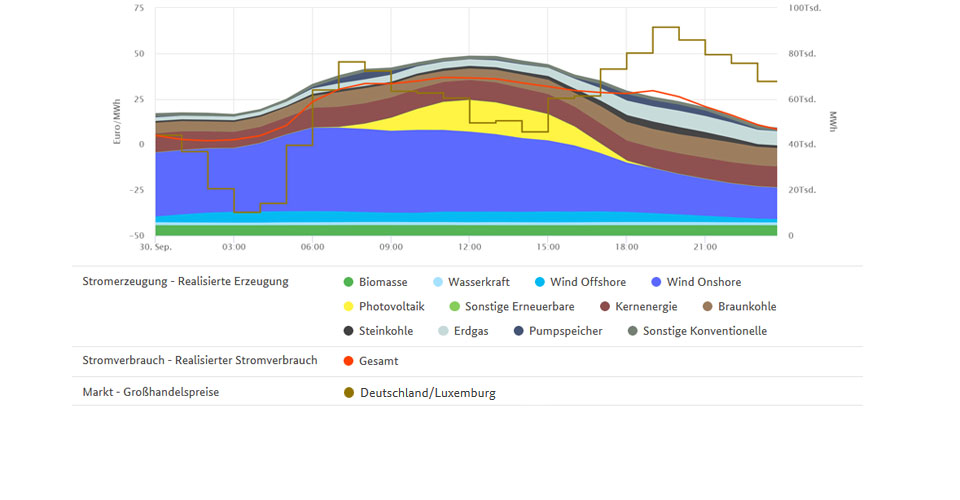Click the Kernenergie legend dot
This screenshot has width=960, height=500.
point(605,306)
